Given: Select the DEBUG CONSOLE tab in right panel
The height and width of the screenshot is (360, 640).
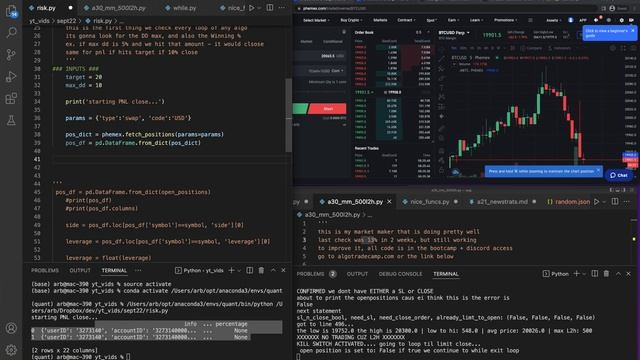Looking at the screenshot, I should pos(400,274).
